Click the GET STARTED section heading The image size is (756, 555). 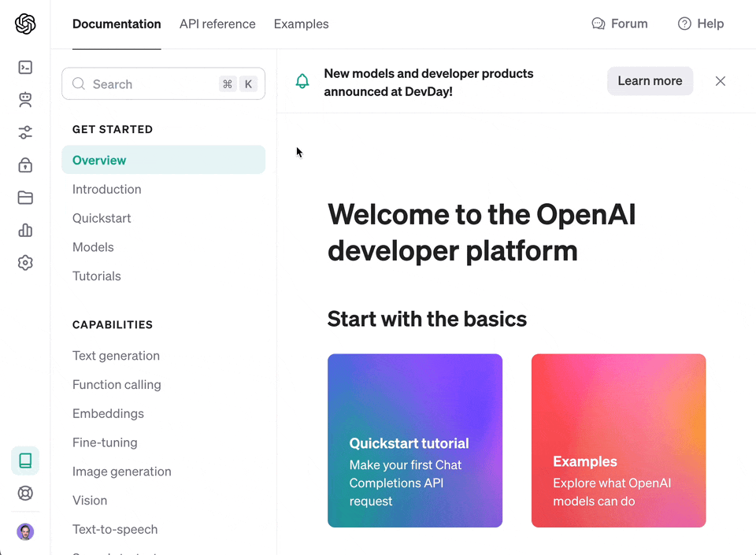click(113, 129)
